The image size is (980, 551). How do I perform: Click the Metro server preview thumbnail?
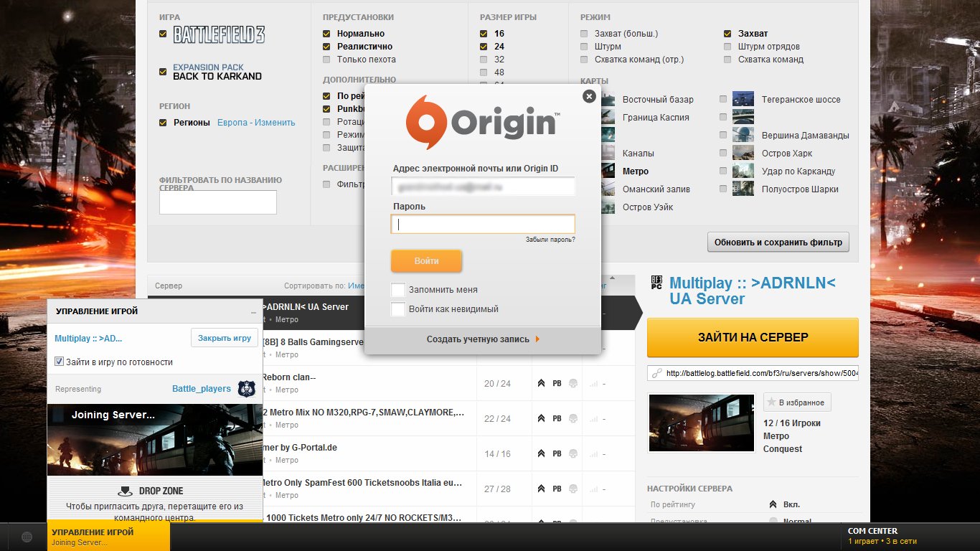pos(701,423)
